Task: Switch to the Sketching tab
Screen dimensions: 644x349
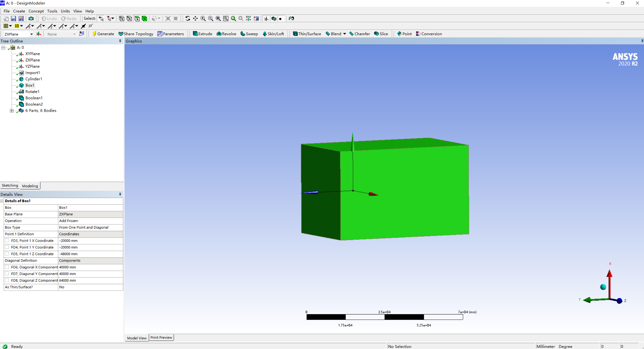Action: pyautogui.click(x=10, y=185)
